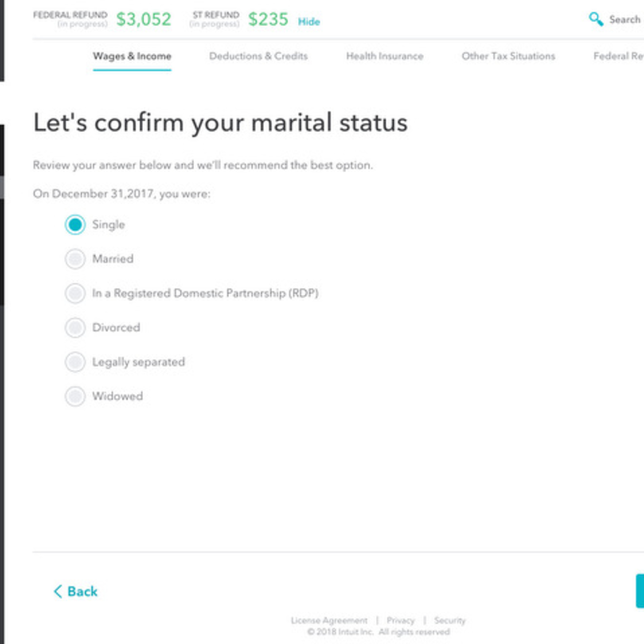The width and height of the screenshot is (644, 644).
Task: Click the Back chevron arrow
Action: click(x=58, y=591)
